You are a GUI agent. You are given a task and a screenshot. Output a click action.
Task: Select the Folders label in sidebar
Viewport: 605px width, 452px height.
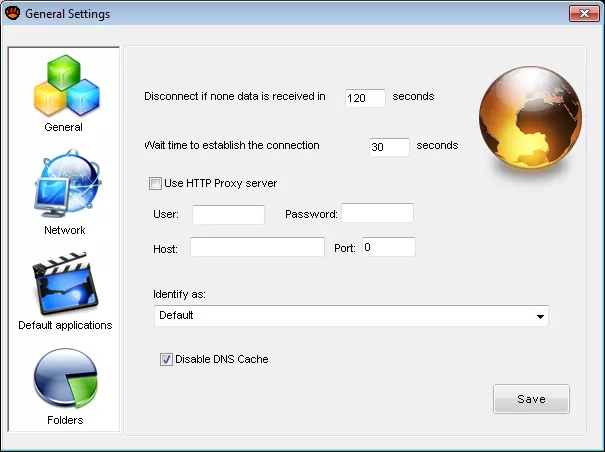[x=65, y=420]
